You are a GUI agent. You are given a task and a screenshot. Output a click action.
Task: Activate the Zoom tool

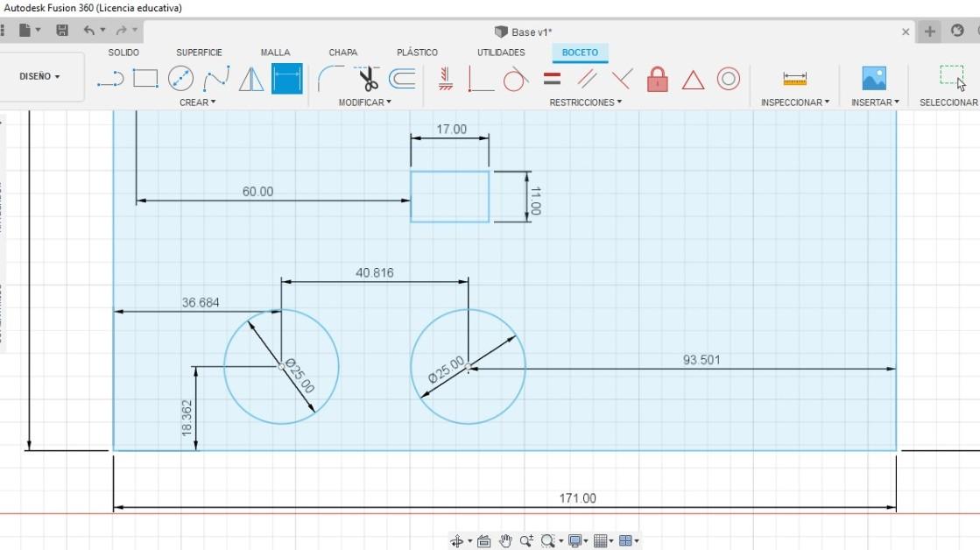[x=526, y=540]
